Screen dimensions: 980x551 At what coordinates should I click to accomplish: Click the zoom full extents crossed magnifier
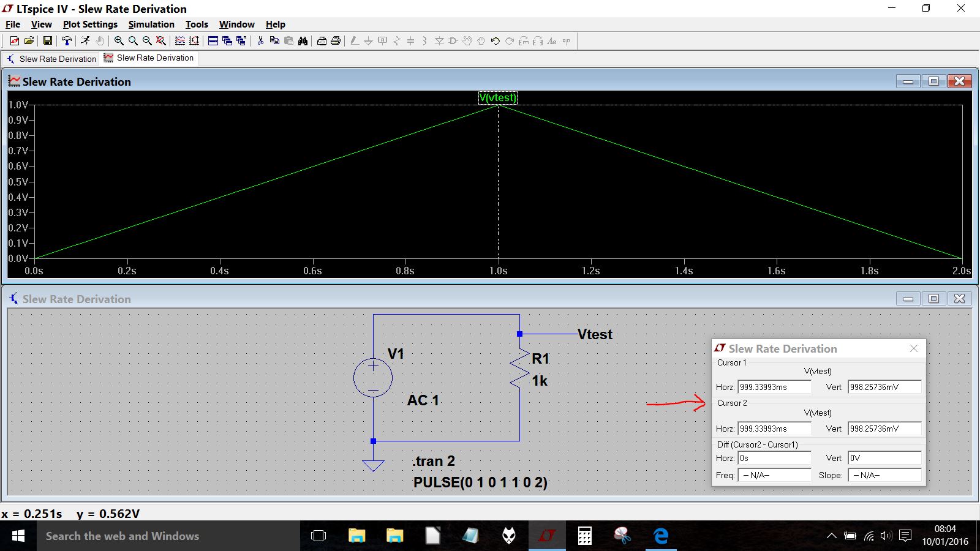tap(161, 41)
